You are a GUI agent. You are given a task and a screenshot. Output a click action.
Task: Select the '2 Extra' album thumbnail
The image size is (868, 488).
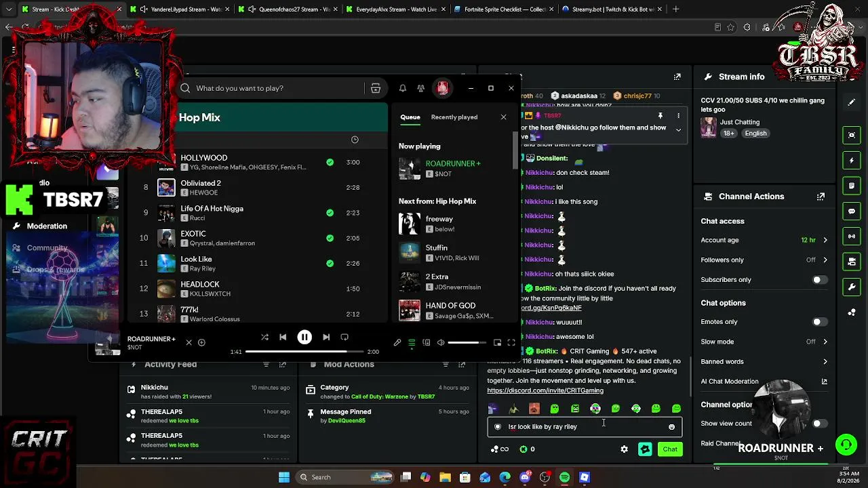[410, 282]
